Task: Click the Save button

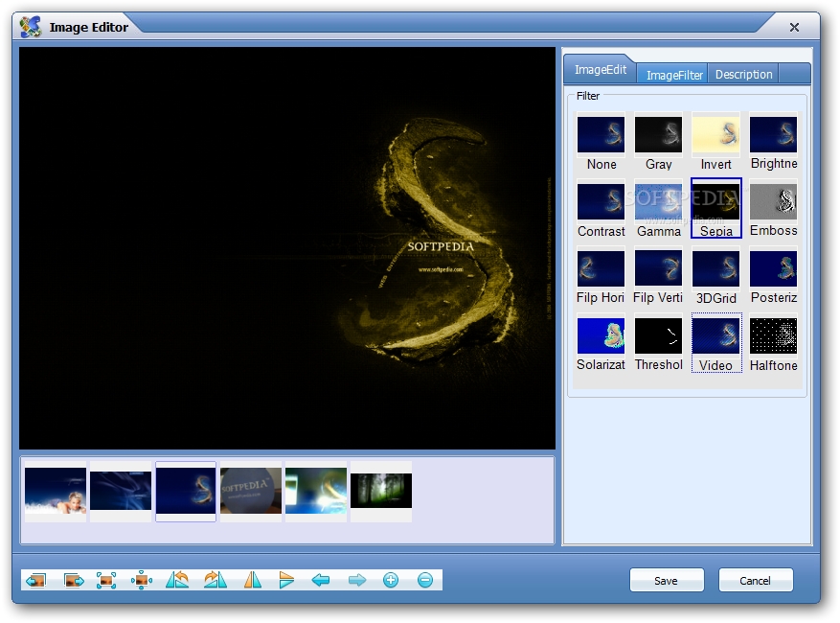Action: pos(666,581)
